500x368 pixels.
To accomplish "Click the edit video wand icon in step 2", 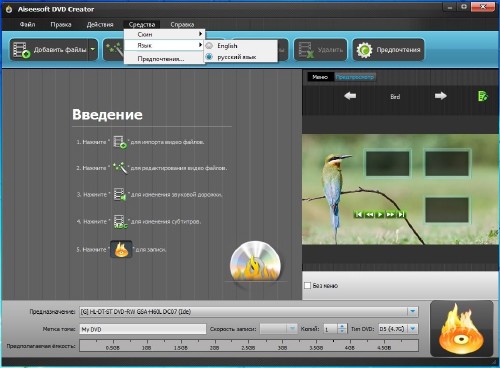I will (120, 168).
